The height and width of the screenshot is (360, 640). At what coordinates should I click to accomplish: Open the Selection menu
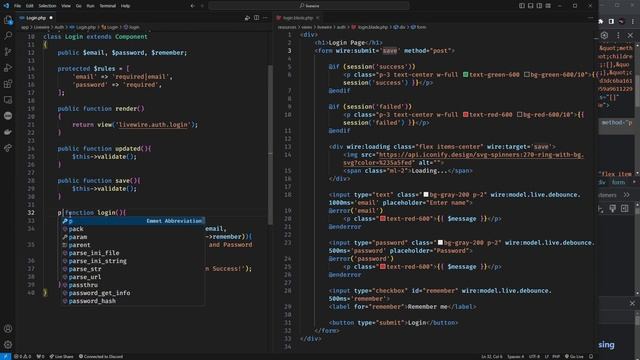point(47,6)
